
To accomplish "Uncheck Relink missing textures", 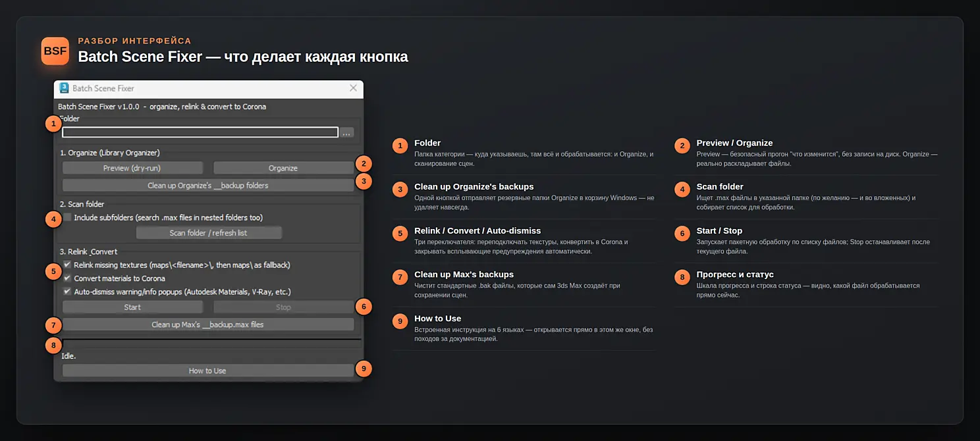I will click(x=67, y=265).
